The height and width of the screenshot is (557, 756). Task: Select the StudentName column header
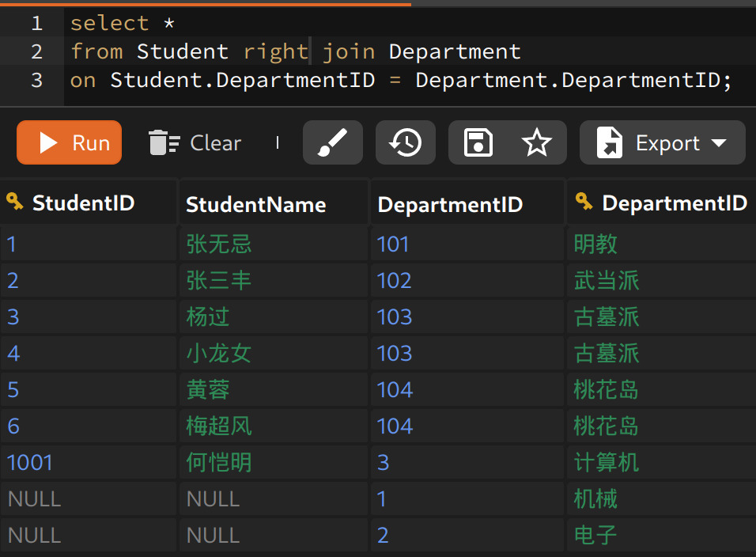(255, 204)
